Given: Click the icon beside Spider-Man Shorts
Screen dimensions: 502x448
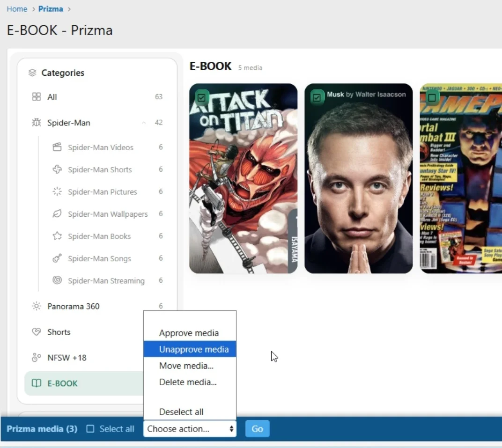Looking at the screenshot, I should [x=57, y=169].
